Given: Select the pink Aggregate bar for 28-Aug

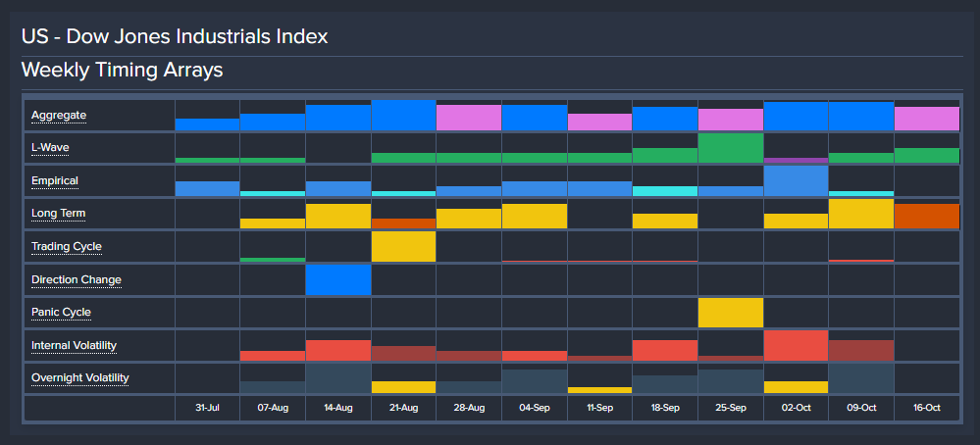Looking at the screenshot, I should [x=469, y=119].
